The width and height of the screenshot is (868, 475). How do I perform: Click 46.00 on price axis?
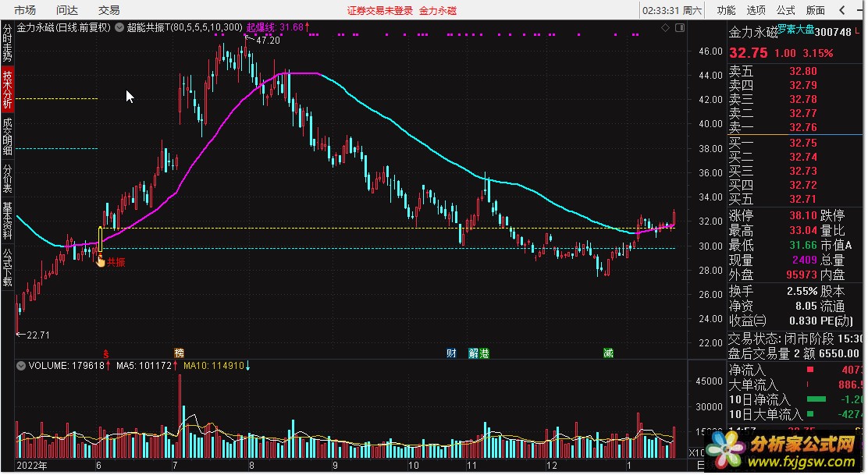(x=711, y=51)
